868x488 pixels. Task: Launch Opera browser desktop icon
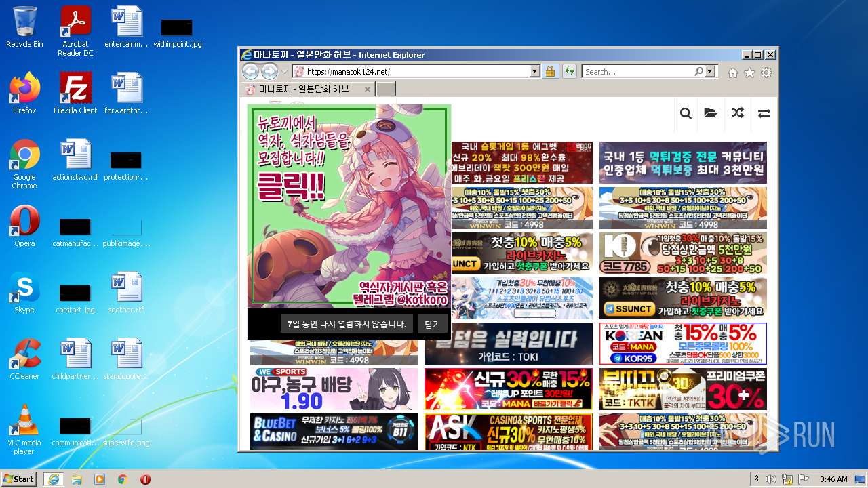[x=24, y=226]
